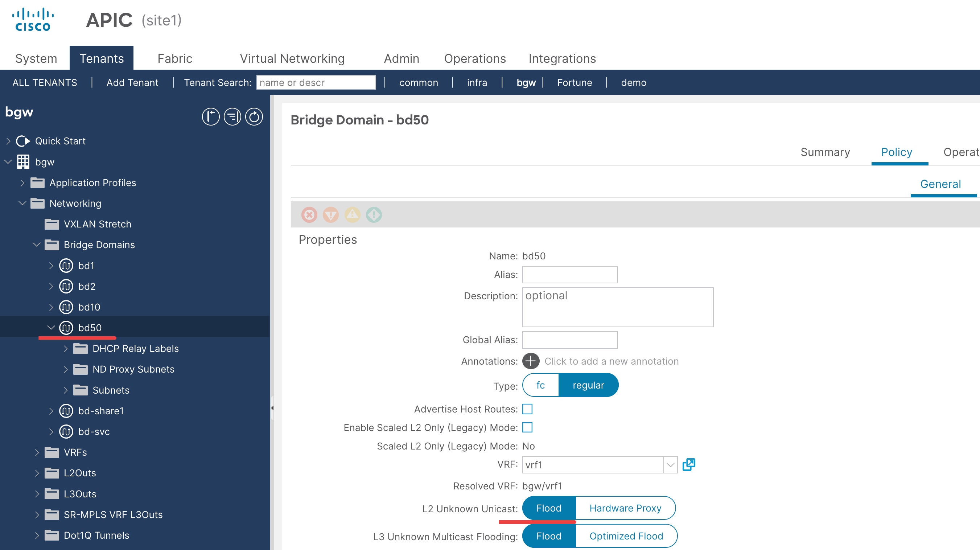Open the Fortune tenant link
980x550 pixels.
click(x=575, y=83)
